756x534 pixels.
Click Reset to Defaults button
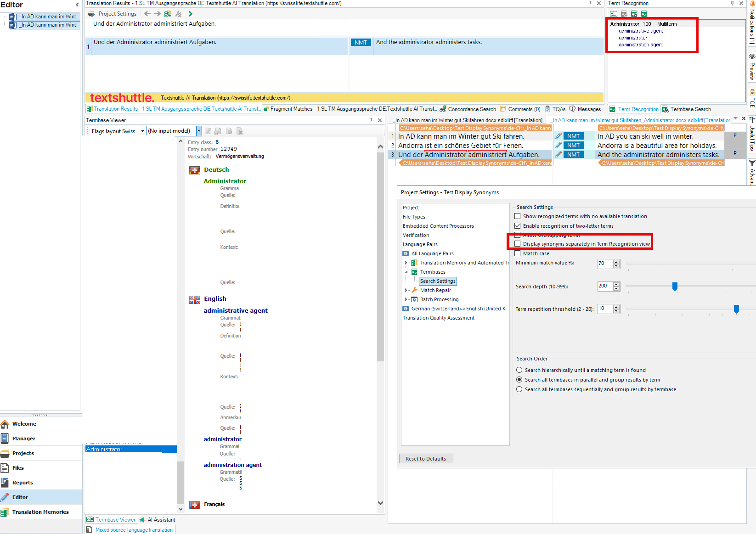coord(426,459)
